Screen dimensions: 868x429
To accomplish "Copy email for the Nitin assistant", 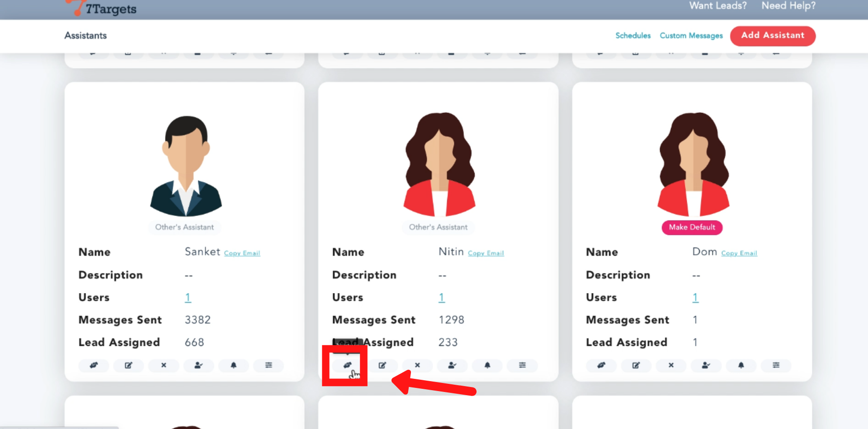I will click(486, 253).
